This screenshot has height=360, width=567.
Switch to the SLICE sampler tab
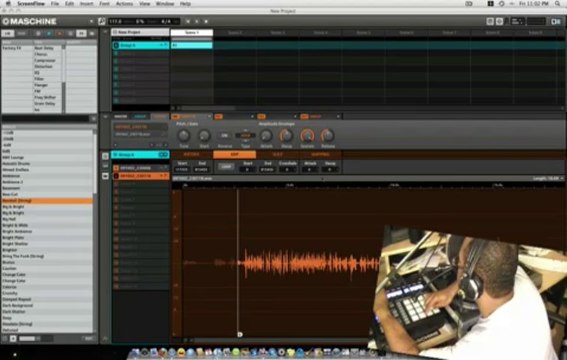[x=277, y=155]
